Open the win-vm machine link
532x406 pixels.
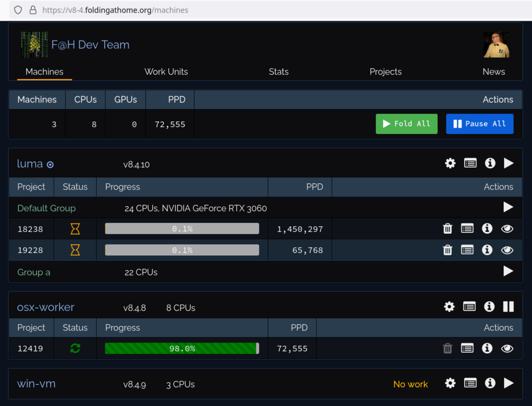tap(36, 384)
